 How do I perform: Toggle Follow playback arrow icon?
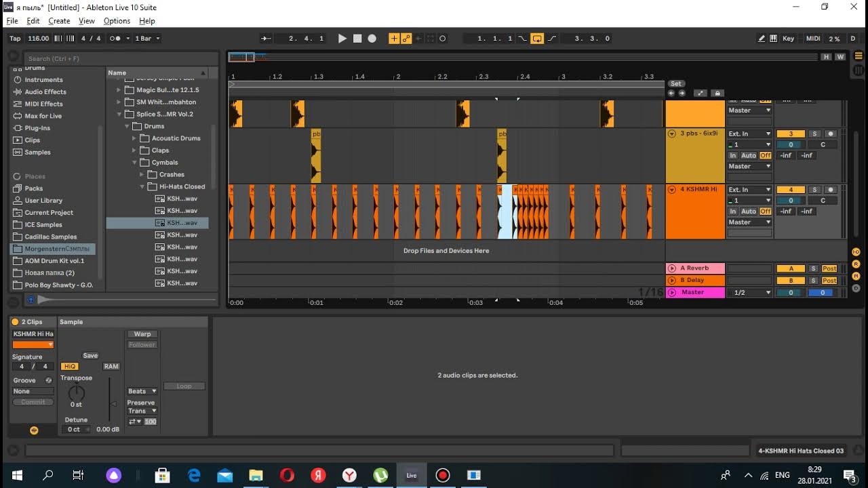(267, 39)
